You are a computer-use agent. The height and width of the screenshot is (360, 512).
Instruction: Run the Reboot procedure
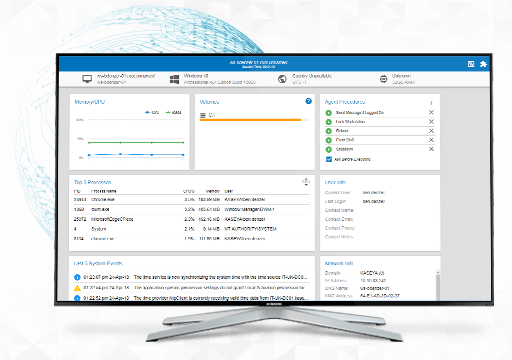(328, 131)
